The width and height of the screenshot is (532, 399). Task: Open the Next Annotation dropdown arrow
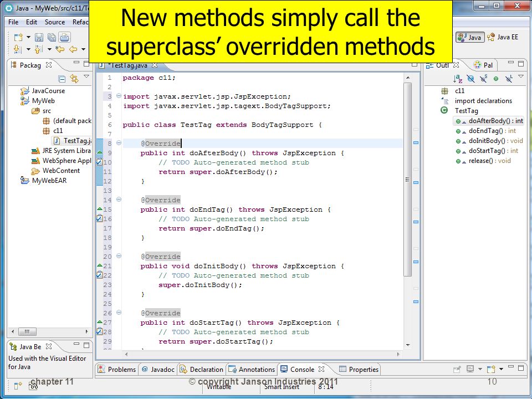click(x=28, y=49)
